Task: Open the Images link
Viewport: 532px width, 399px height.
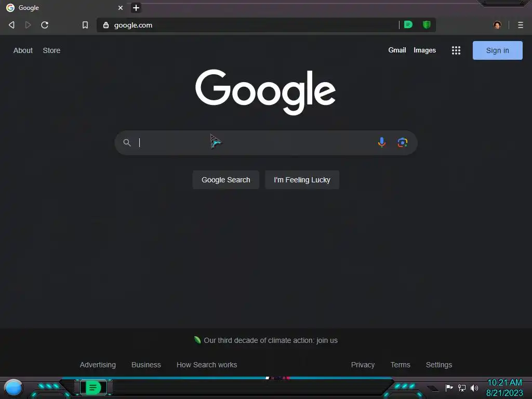Action: click(424, 50)
